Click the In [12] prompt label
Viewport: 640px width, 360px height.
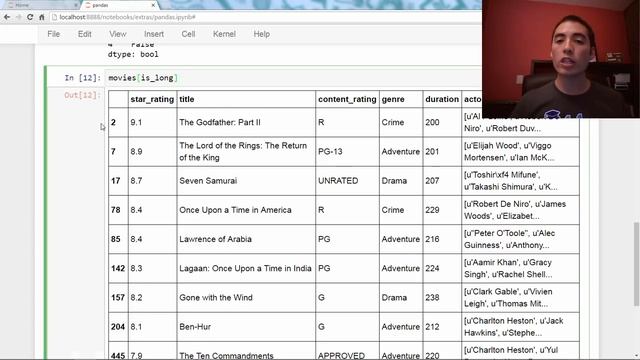(x=82, y=78)
